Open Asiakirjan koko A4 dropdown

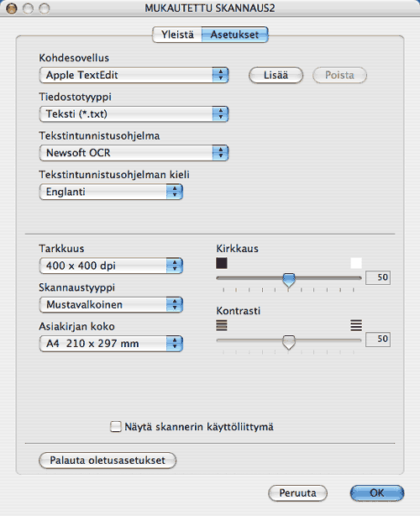pyautogui.click(x=111, y=344)
